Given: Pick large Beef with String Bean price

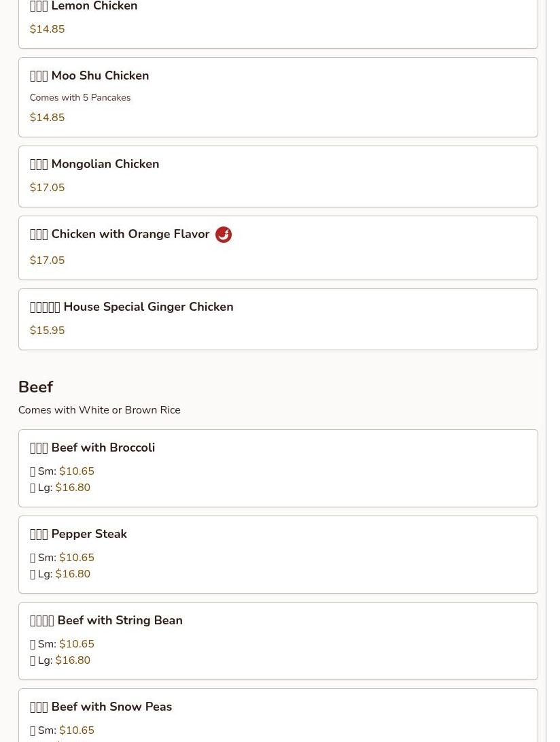Looking at the screenshot, I should (x=73, y=660).
